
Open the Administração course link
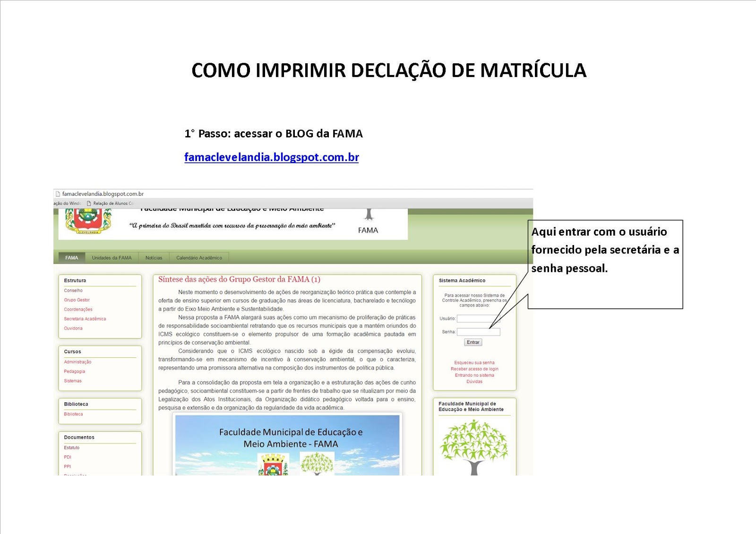(78, 362)
